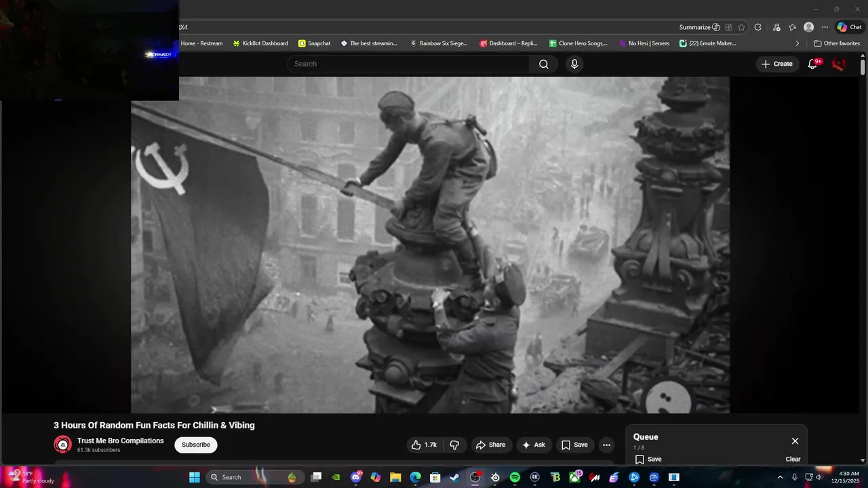Open (22) Emote Maker bookmark
The height and width of the screenshot is (488, 868).
pyautogui.click(x=708, y=43)
